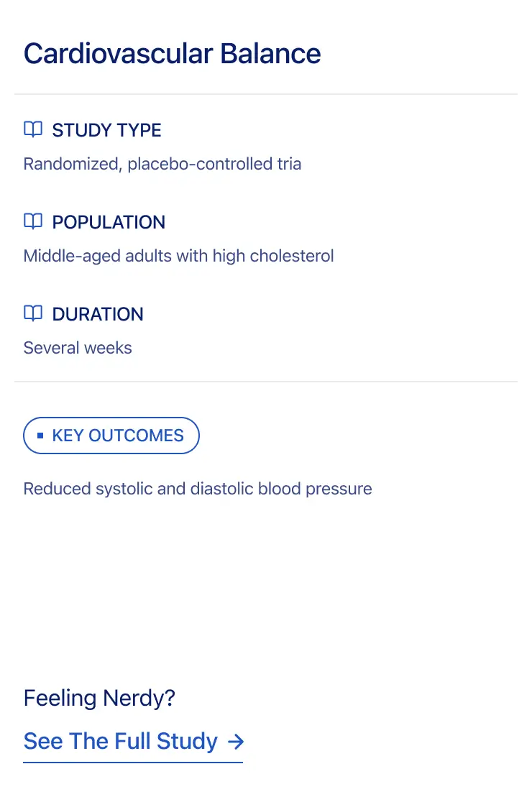This screenshot has width=532, height=792.
Task: Select the Cardiovascular Balance heading
Action: (x=173, y=54)
